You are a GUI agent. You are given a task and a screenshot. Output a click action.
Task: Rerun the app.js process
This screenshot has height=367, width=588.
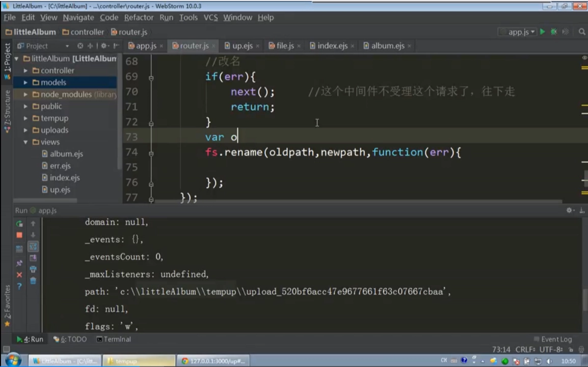pos(19,224)
